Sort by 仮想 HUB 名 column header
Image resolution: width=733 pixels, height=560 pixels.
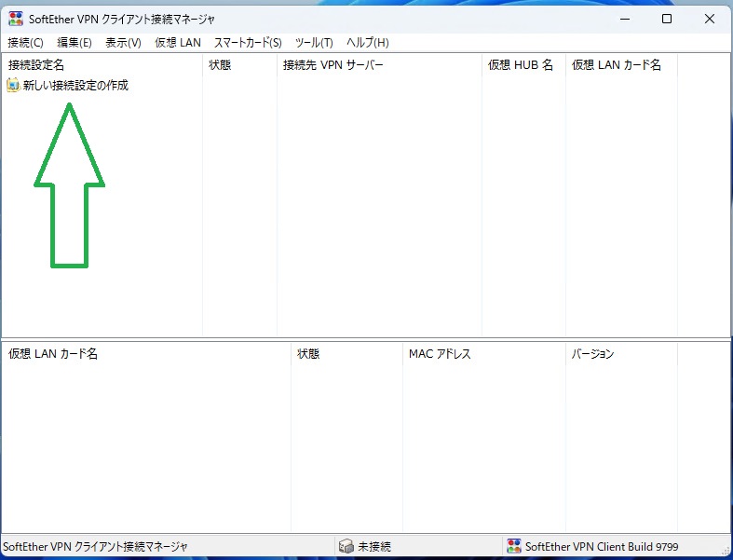(x=521, y=65)
